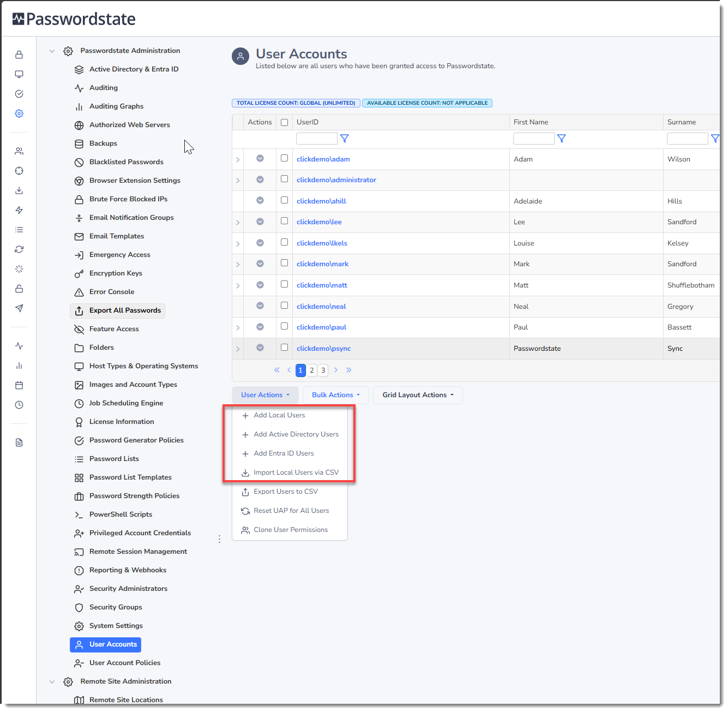Click the lightning bolt icon in the icon rail

[x=19, y=210]
